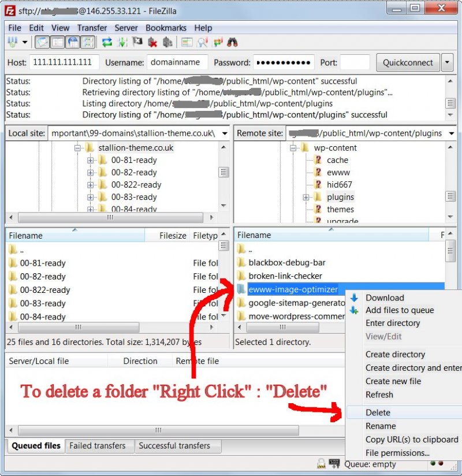Click the encryption lock status icon

point(321,463)
